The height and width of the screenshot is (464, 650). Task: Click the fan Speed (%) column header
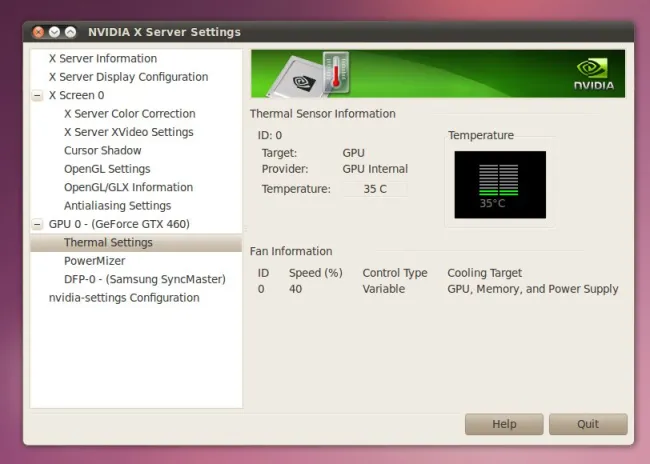[x=316, y=273]
